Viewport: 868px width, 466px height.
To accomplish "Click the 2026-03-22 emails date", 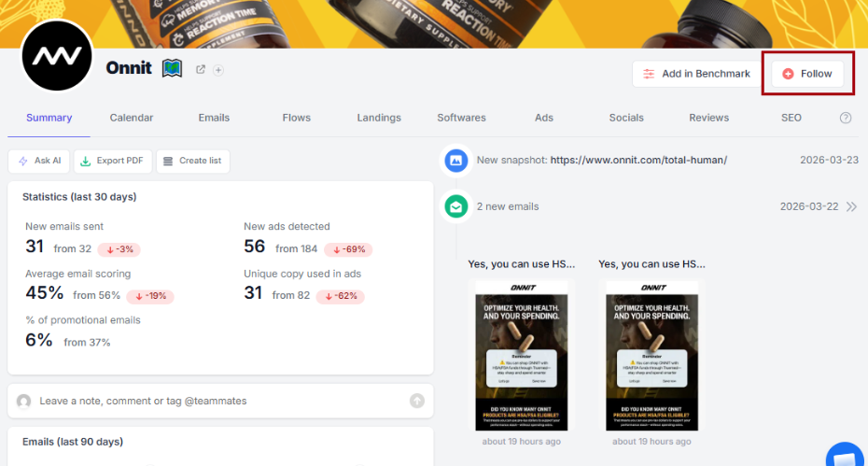I will (809, 206).
